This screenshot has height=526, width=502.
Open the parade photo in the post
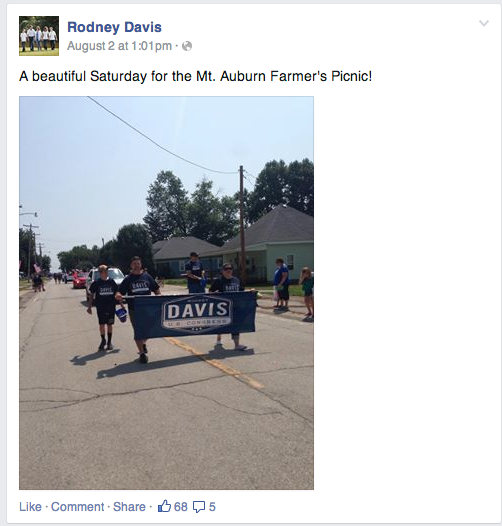(x=166, y=293)
